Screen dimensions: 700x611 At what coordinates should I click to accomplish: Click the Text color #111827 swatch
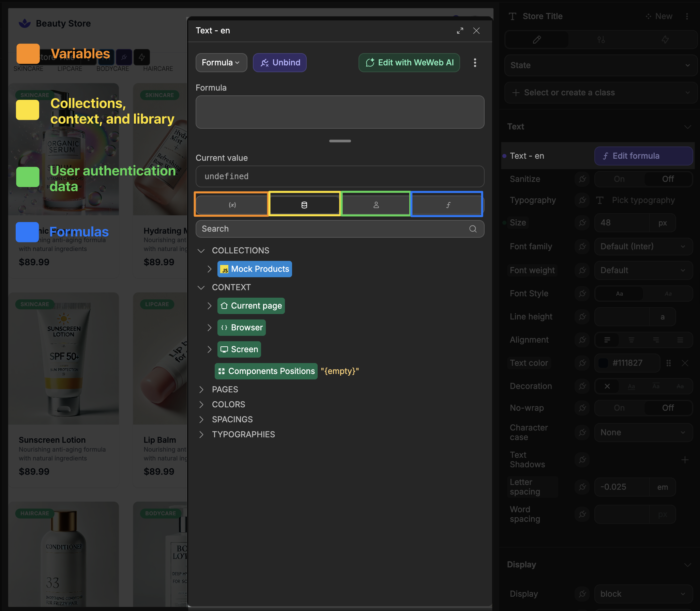tap(603, 363)
